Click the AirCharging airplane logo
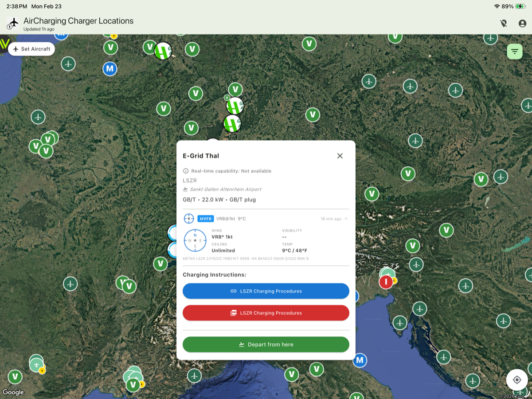The height and width of the screenshot is (399, 532). [x=13, y=23]
